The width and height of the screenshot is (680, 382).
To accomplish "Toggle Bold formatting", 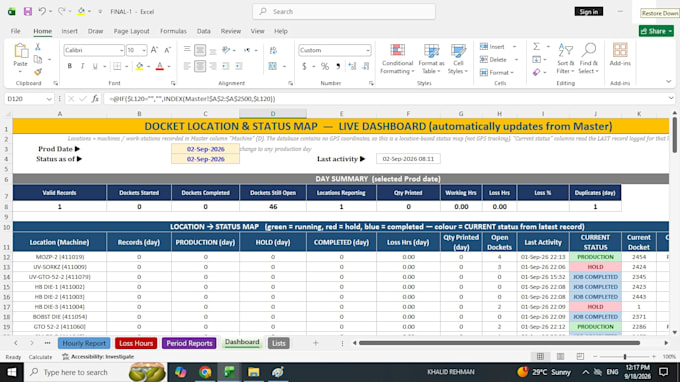I will (69, 66).
